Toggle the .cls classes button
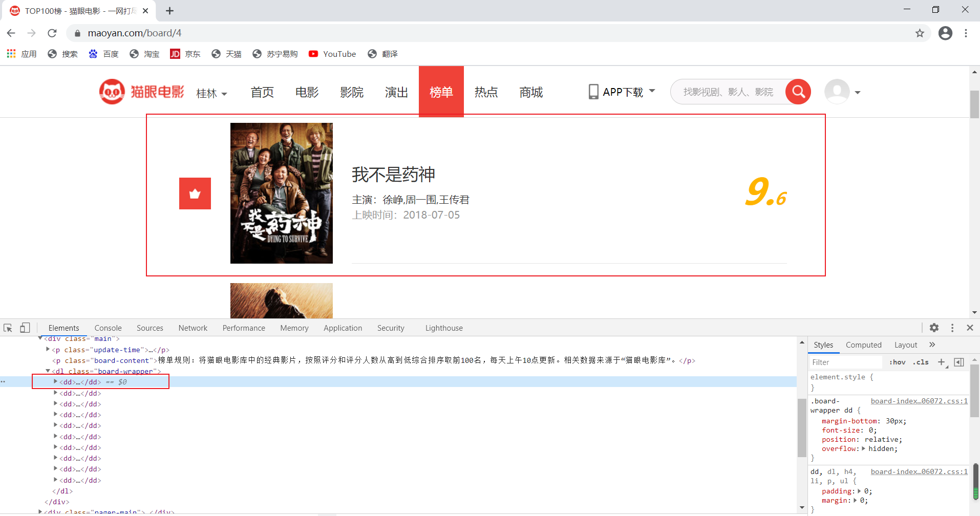Viewport: 980px width, 516px height. tap(921, 362)
